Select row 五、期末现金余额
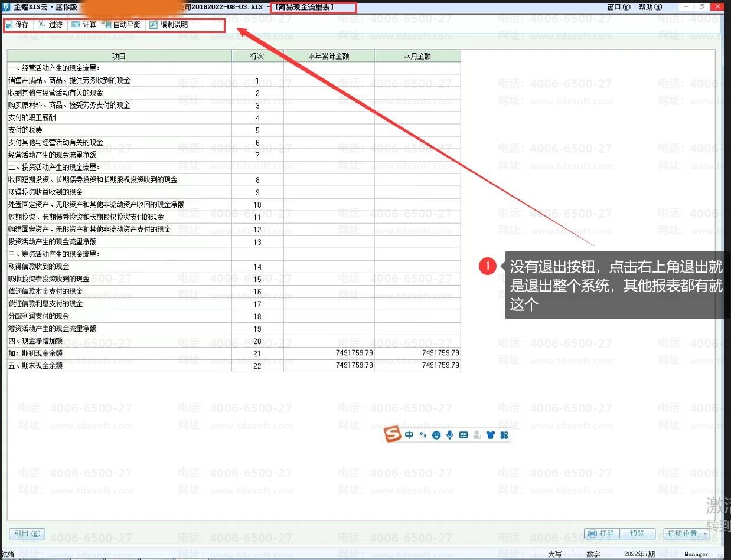Viewport: 731px width, 560px height. point(234,366)
